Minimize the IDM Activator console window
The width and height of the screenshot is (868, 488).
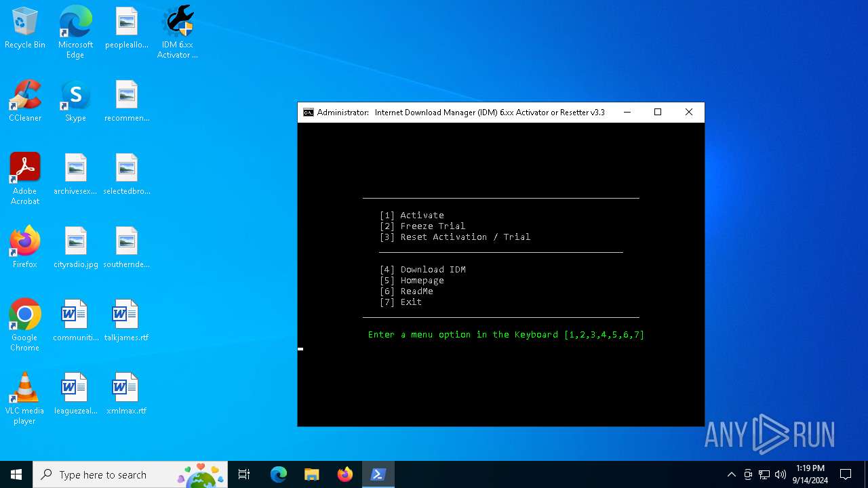coord(627,113)
